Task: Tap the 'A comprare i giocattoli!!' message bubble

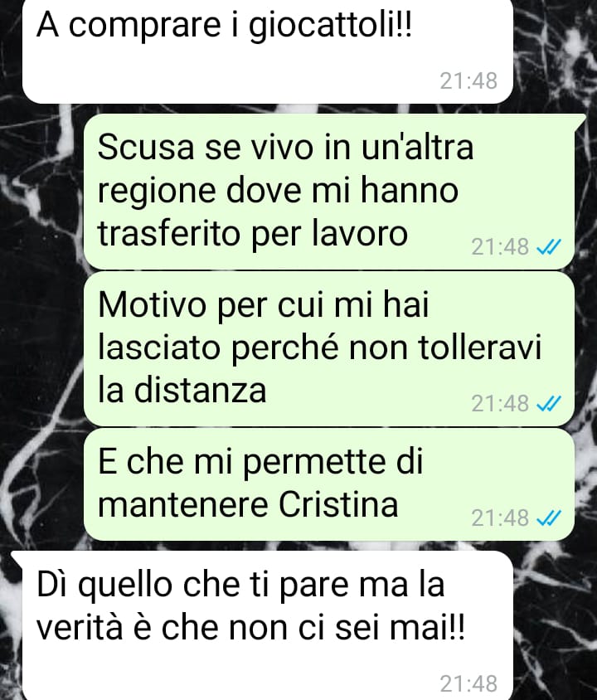Action: coord(268,51)
